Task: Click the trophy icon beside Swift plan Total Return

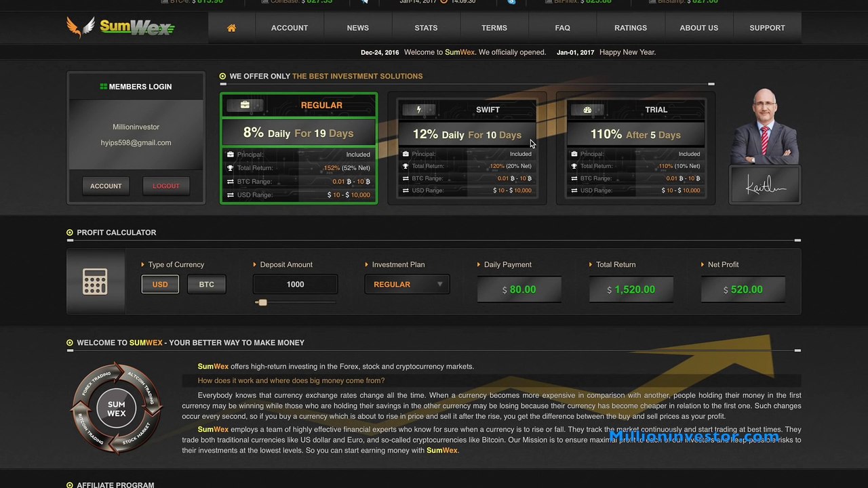Action: pyautogui.click(x=406, y=166)
